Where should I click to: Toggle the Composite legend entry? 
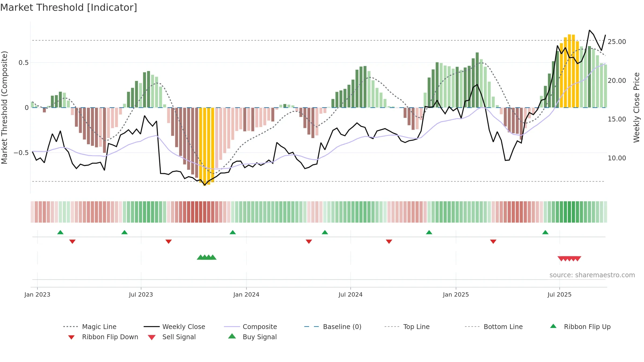pos(250,327)
